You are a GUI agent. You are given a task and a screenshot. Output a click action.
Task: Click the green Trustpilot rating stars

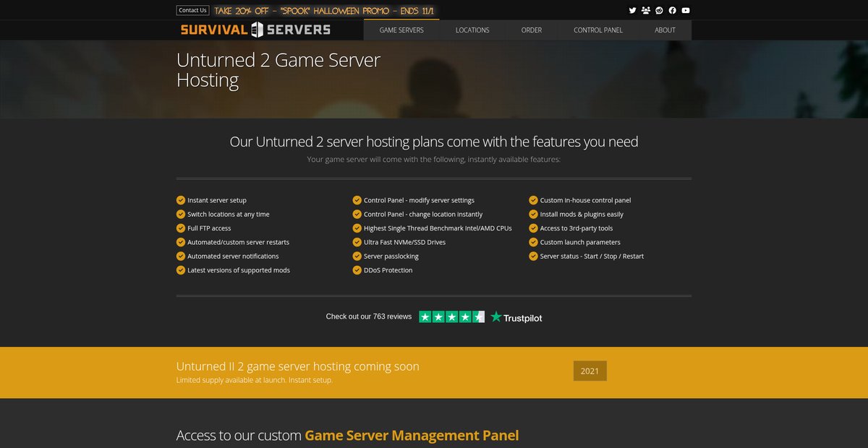[452, 316]
